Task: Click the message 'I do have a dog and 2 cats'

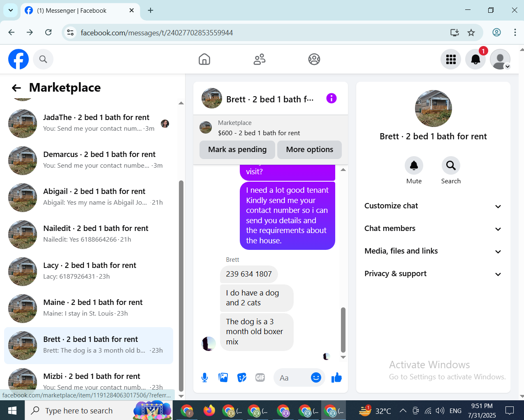Action: tap(257, 298)
